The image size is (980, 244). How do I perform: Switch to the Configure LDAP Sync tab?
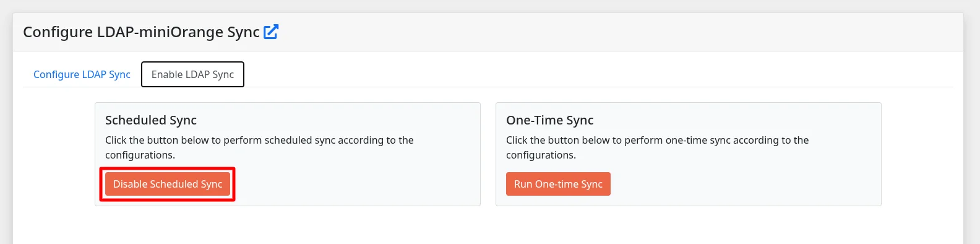pyautogui.click(x=82, y=74)
